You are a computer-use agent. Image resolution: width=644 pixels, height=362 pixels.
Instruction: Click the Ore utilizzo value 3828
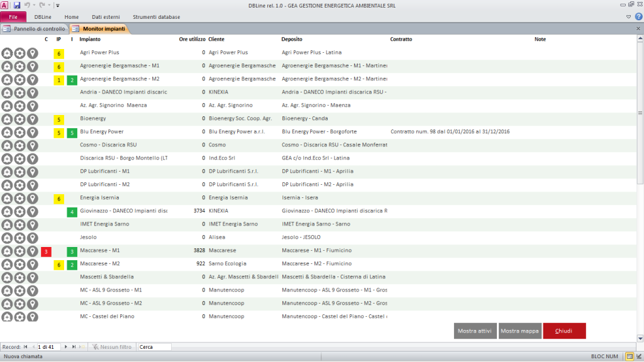tap(199, 250)
